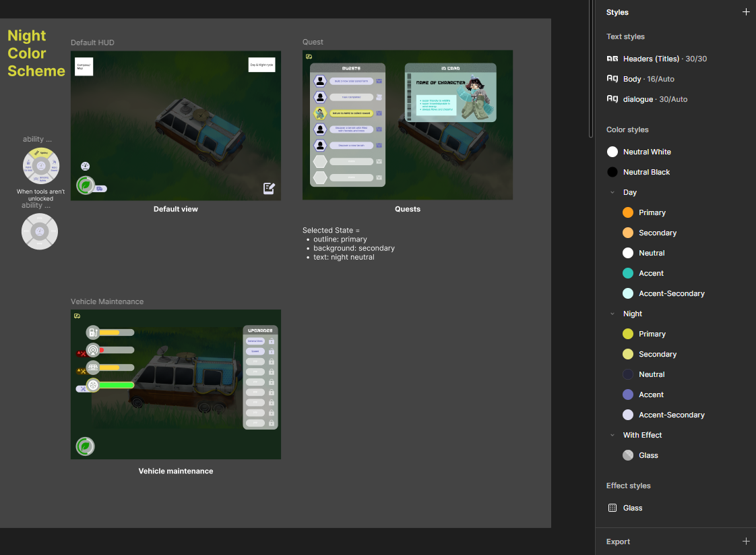Select the Vehicle Maintenance frame label

[x=107, y=301]
